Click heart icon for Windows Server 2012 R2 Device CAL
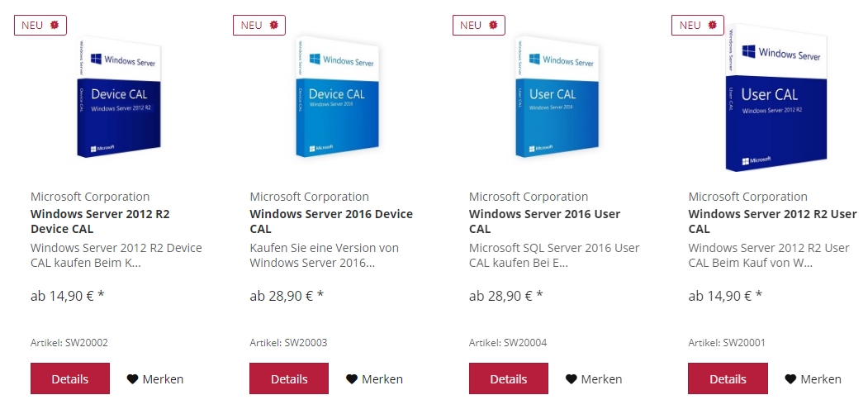The height and width of the screenshot is (414, 868). point(132,379)
